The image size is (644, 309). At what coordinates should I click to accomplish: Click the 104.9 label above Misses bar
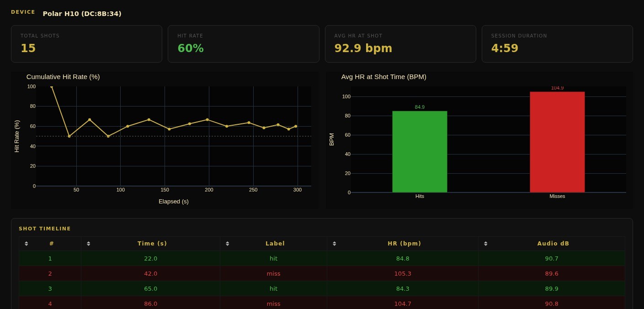(x=557, y=88)
